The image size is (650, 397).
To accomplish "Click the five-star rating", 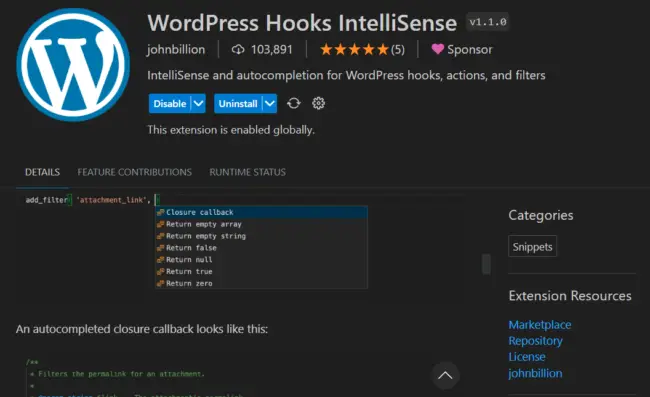I will coord(354,50).
